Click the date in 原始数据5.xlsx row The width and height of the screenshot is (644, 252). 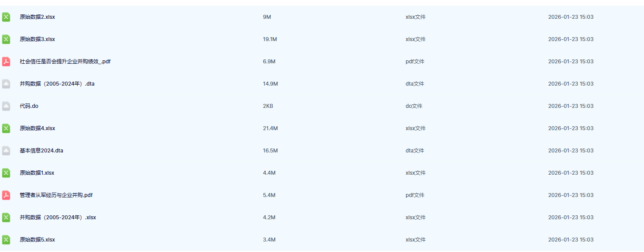(571, 240)
